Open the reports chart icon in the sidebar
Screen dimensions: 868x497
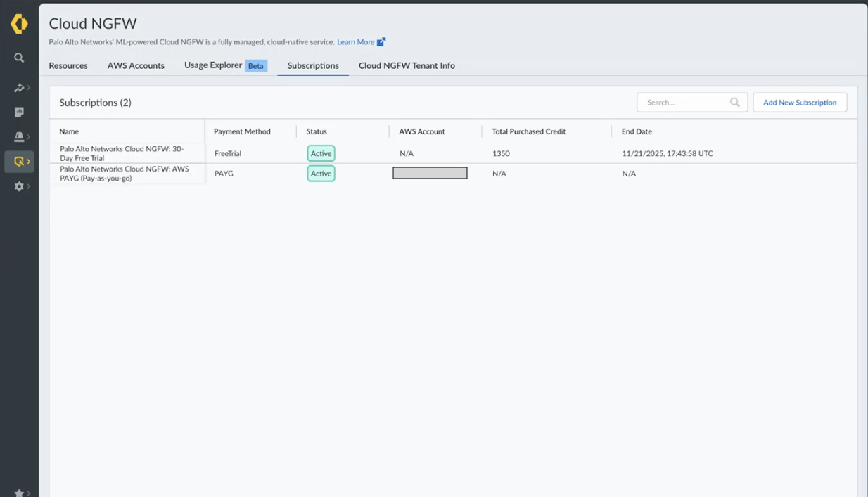click(19, 112)
